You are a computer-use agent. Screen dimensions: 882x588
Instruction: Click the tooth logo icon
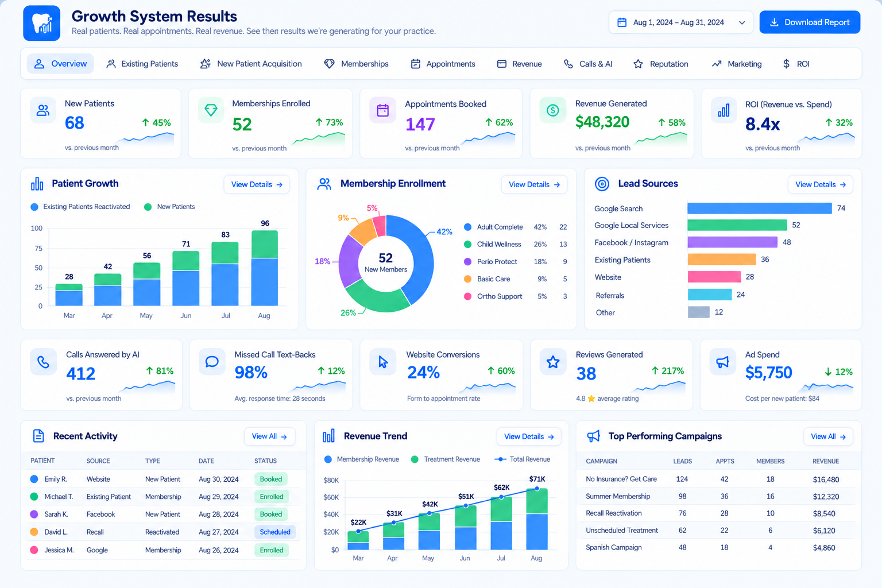[42, 24]
